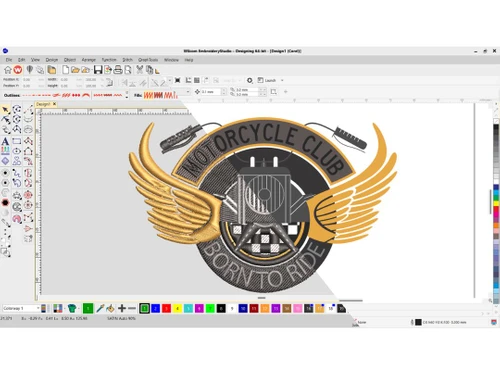500x375 pixels.
Task: Pick the Lettering tool (letter A)
Action: [5, 141]
